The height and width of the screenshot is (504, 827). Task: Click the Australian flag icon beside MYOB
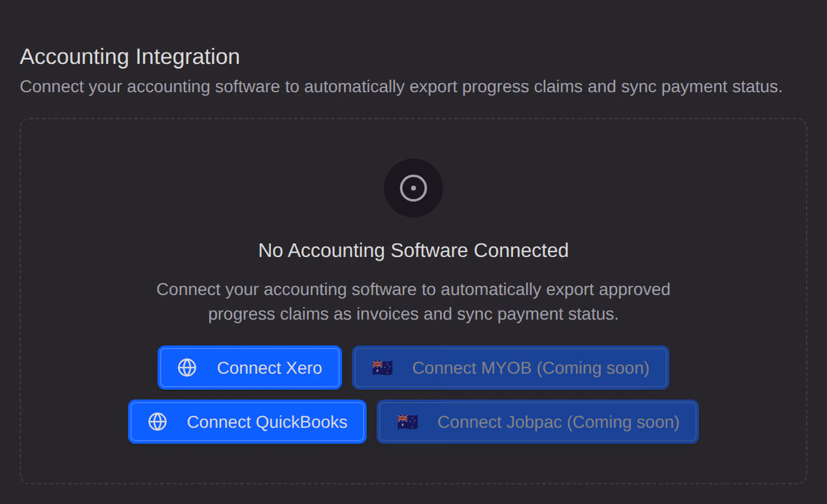point(382,368)
